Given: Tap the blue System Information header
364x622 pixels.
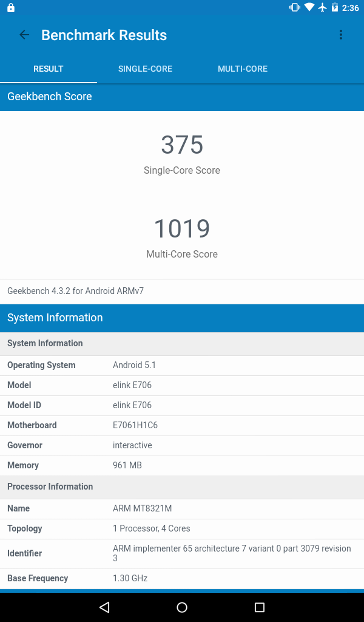Looking at the screenshot, I should [x=182, y=318].
